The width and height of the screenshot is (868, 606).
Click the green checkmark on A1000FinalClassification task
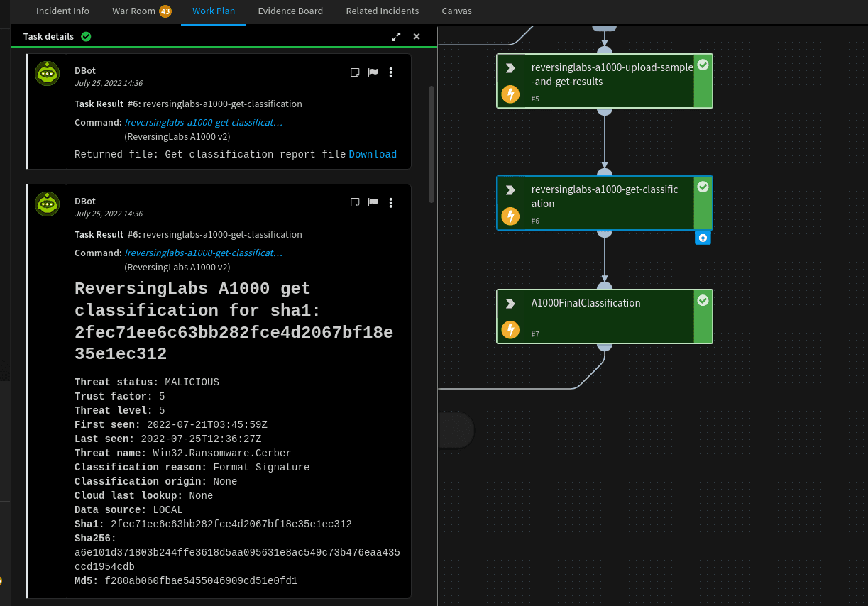tap(703, 300)
